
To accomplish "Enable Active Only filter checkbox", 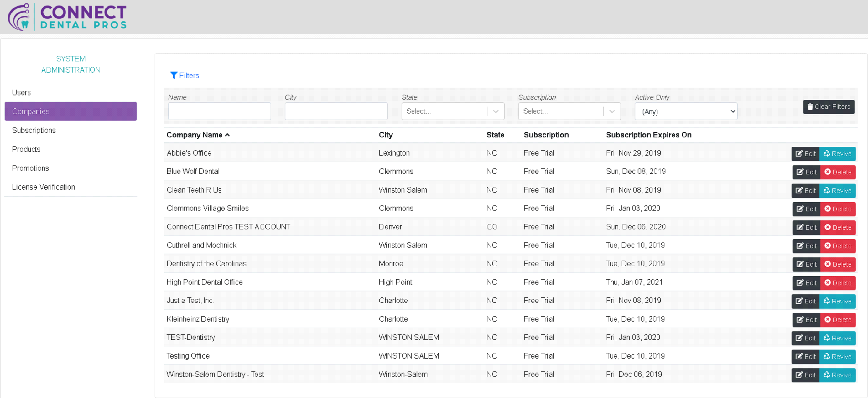I will click(x=687, y=111).
